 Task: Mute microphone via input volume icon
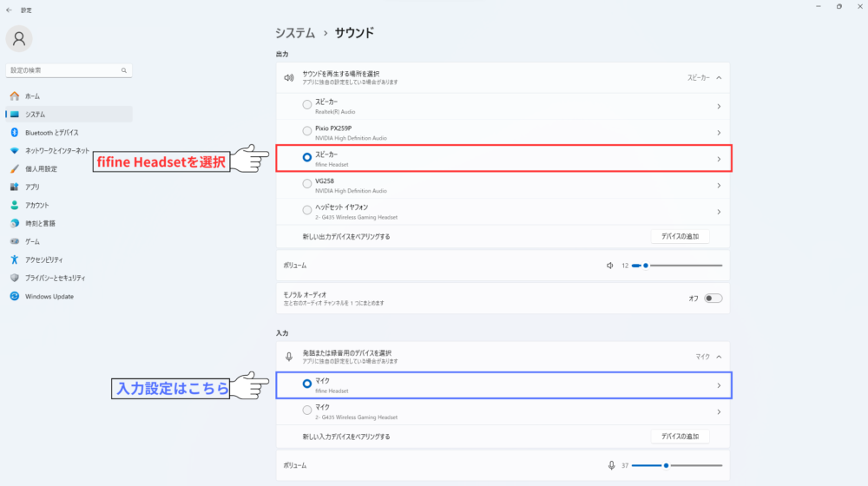point(611,465)
